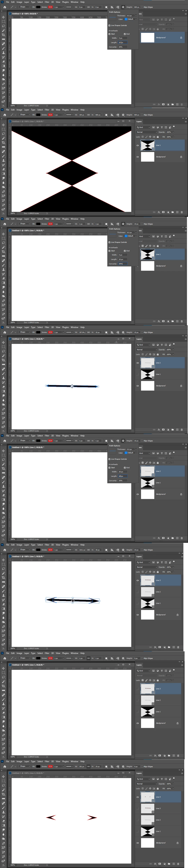This screenshot has height=868, width=188.
Task: Open Normal blend mode dropdown in bowtie-canvas window
Action: tap(147, 132)
